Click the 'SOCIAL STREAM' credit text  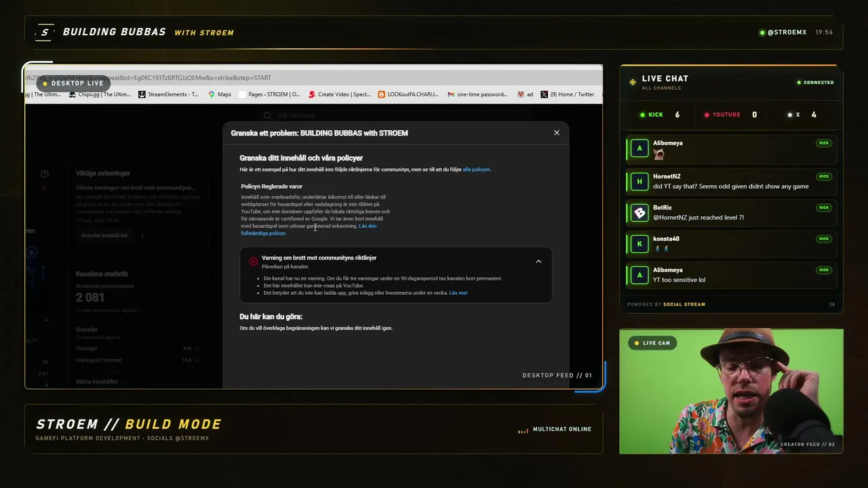(x=684, y=304)
